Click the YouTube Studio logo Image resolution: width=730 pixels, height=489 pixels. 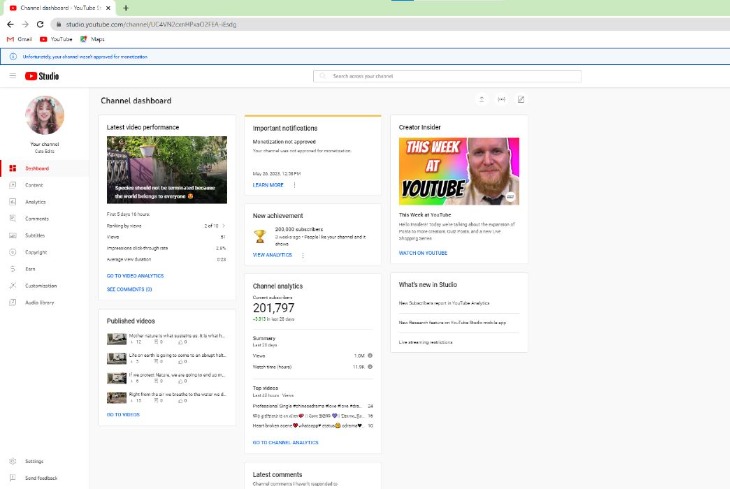[42, 76]
